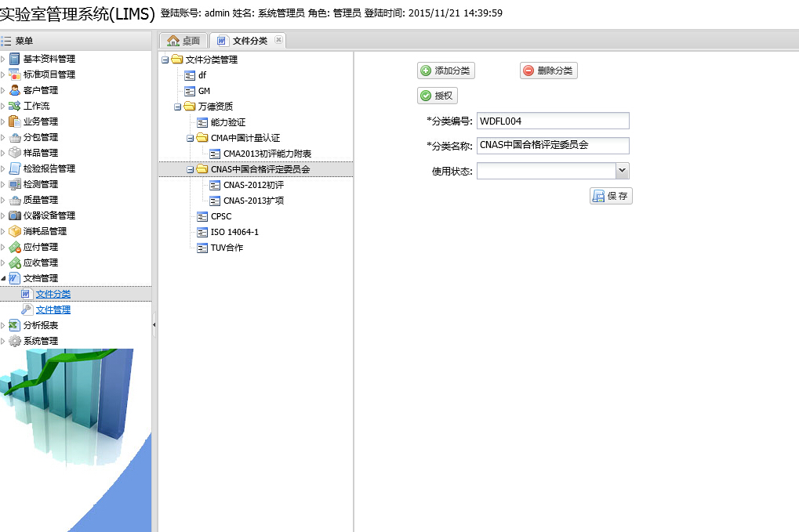
Task: Click the 分类编号 input field
Action: [553, 121]
